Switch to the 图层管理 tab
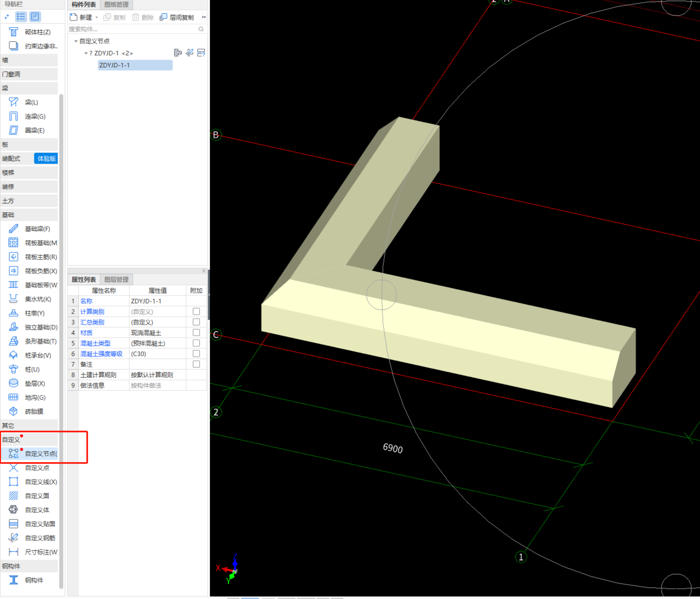The image size is (700, 599). (116, 279)
